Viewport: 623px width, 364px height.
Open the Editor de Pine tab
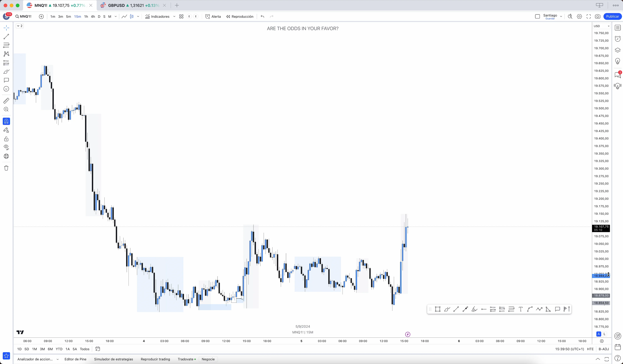pos(75,359)
